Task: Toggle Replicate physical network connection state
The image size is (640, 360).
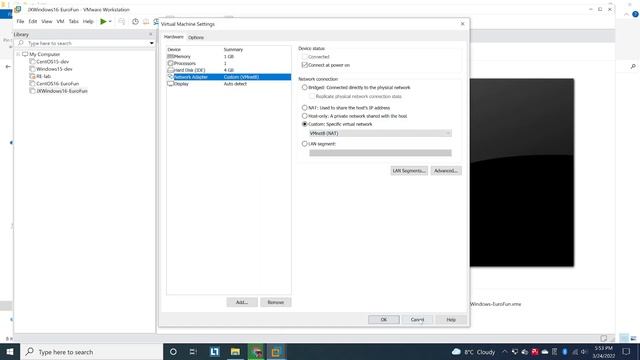Action: (312, 96)
